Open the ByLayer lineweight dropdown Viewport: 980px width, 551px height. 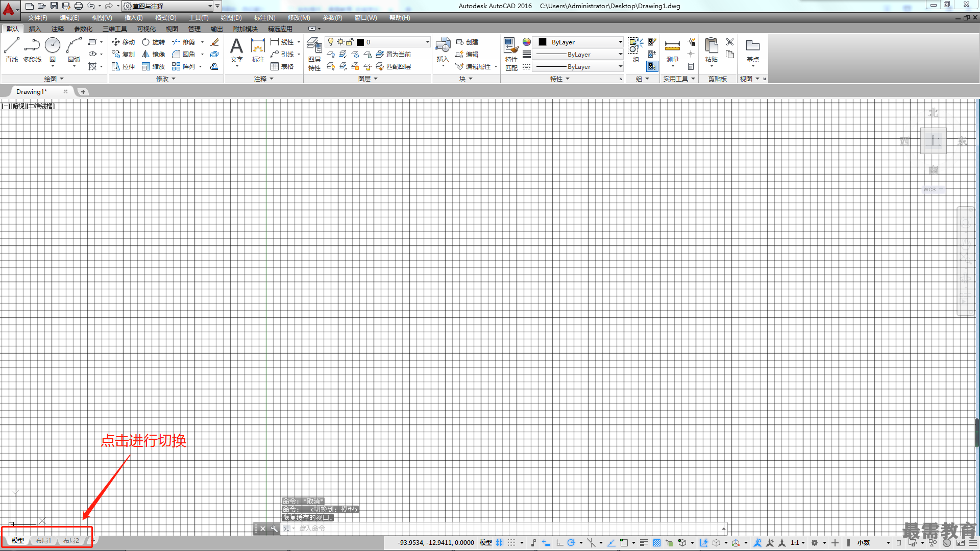(x=620, y=54)
